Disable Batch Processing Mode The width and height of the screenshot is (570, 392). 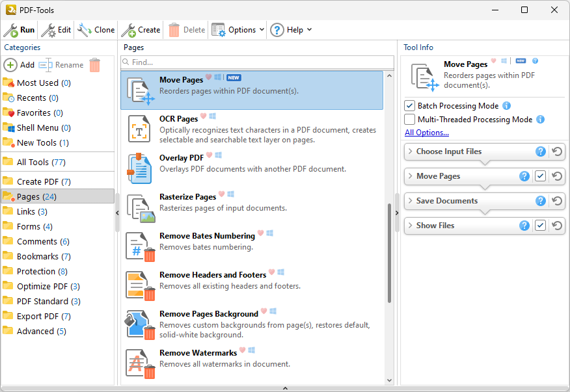click(409, 105)
